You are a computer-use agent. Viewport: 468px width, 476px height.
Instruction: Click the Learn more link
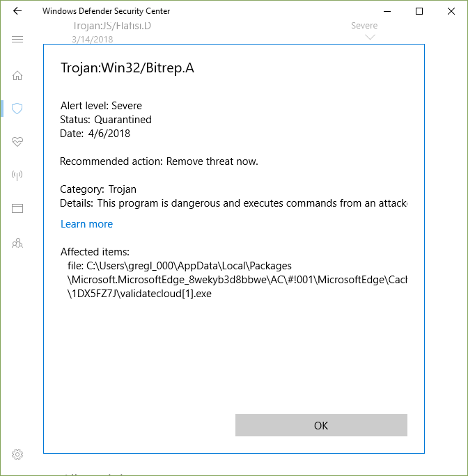(x=86, y=224)
